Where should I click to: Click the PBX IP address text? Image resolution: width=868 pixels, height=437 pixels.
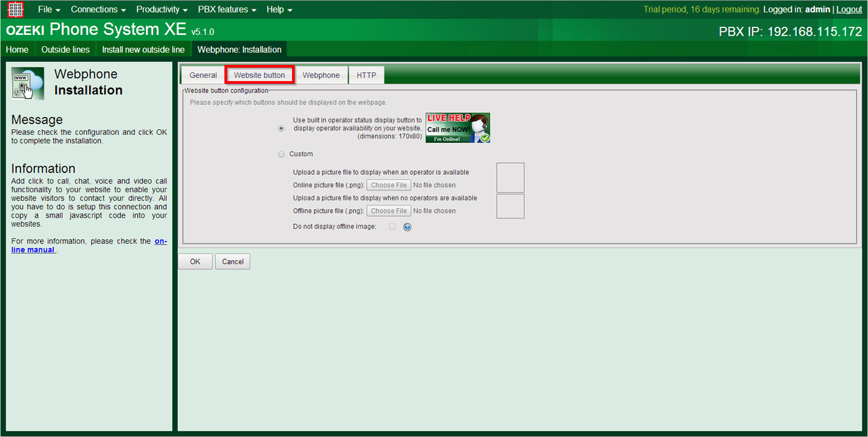[x=791, y=31]
